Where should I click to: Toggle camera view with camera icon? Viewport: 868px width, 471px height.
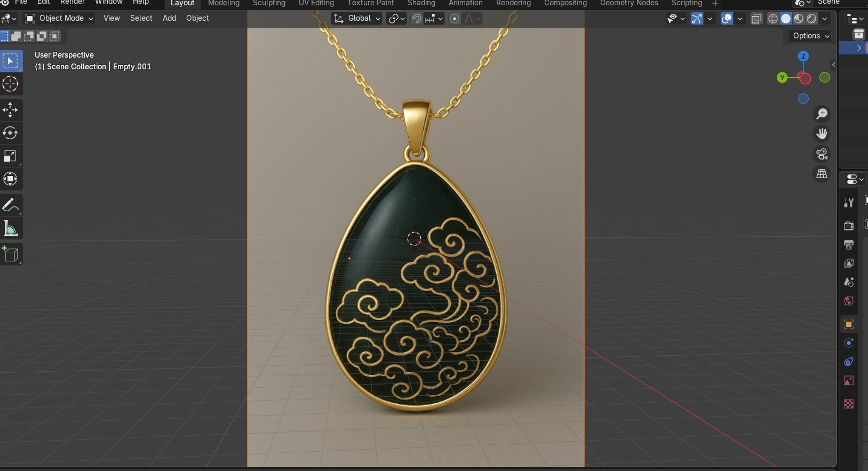(x=822, y=154)
